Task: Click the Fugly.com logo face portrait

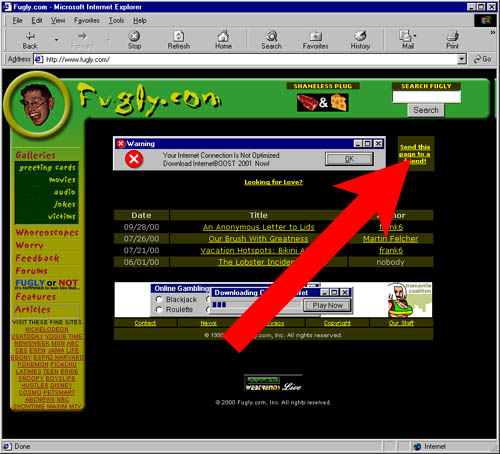Action: (37, 104)
